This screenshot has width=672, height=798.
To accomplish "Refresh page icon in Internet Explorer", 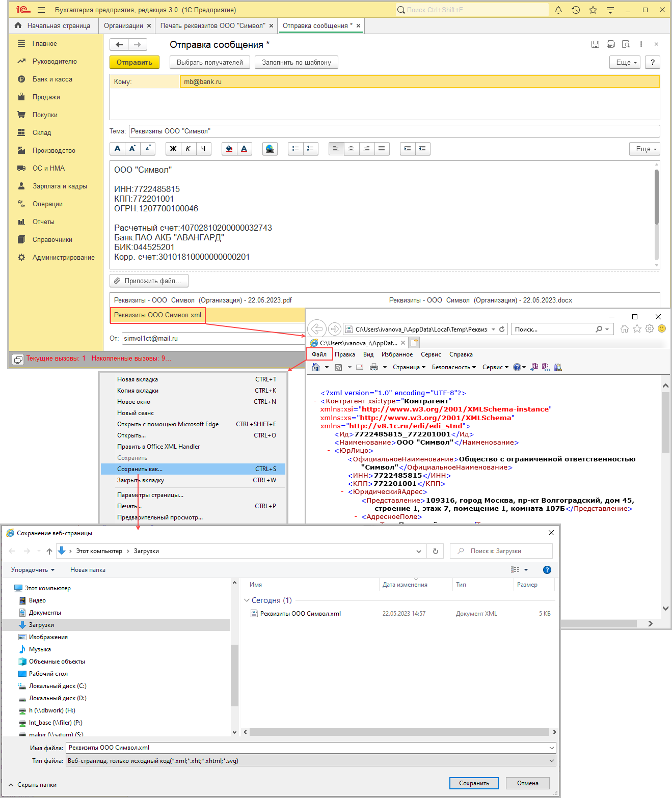I will pos(502,329).
